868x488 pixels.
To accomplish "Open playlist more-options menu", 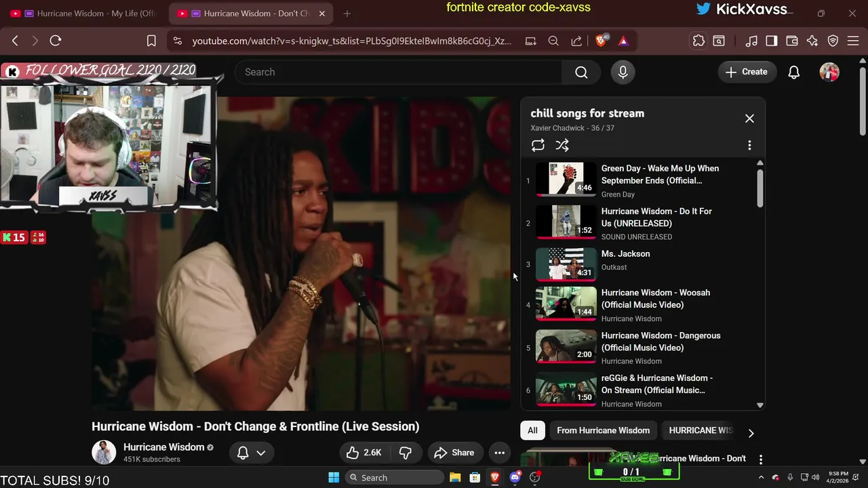I will tap(749, 145).
